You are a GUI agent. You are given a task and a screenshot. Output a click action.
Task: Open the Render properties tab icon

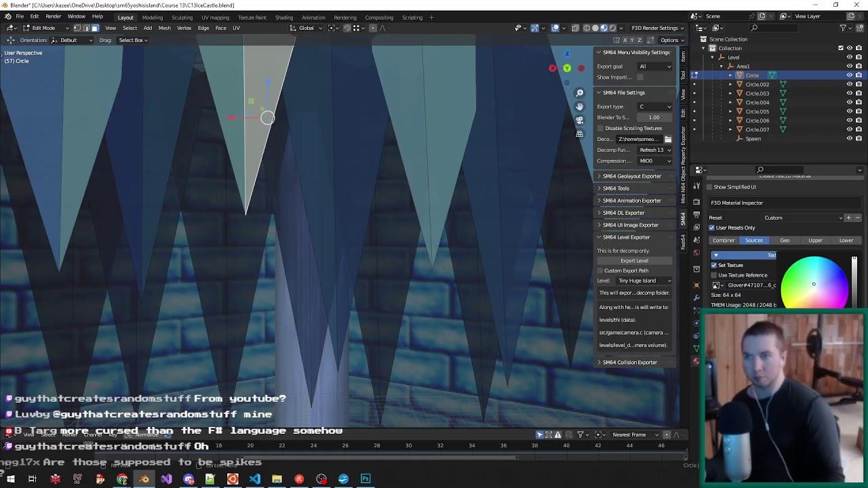(696, 201)
